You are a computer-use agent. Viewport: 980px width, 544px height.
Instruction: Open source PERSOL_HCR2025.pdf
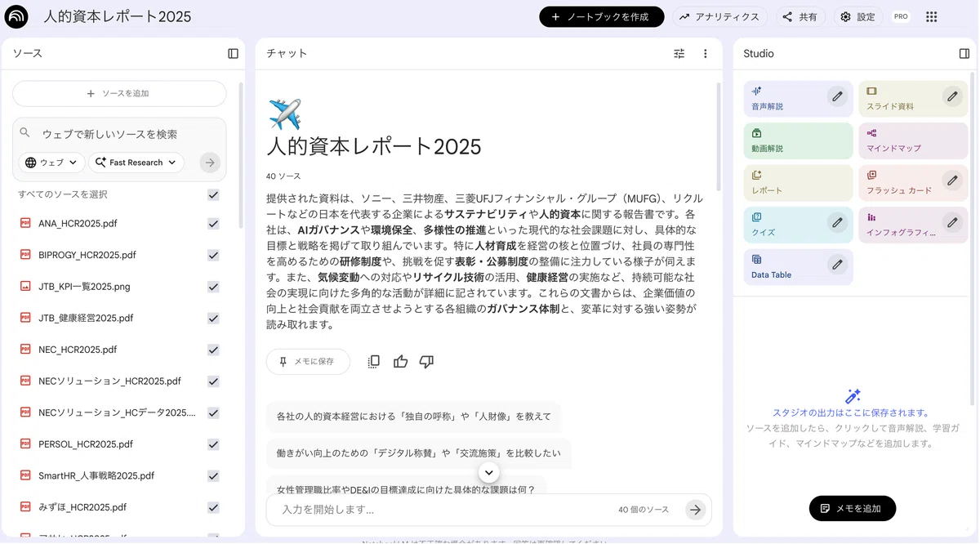86,444
